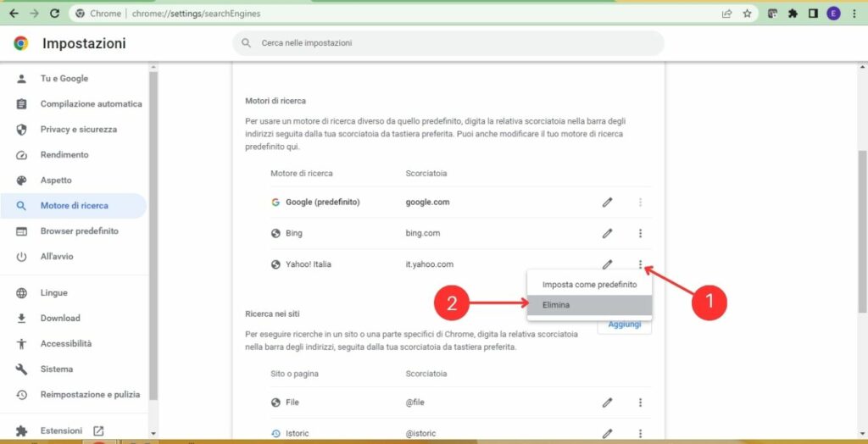Click the bing.com shortcut text
868x444 pixels.
(x=423, y=234)
